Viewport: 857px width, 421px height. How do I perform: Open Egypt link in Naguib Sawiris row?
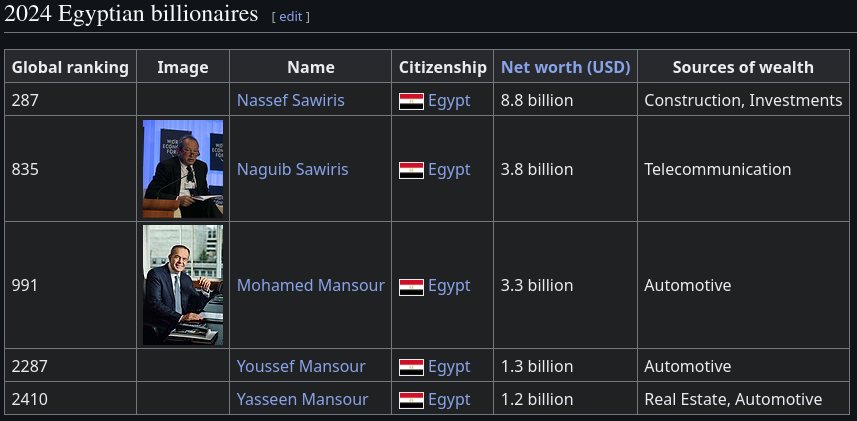pos(449,169)
